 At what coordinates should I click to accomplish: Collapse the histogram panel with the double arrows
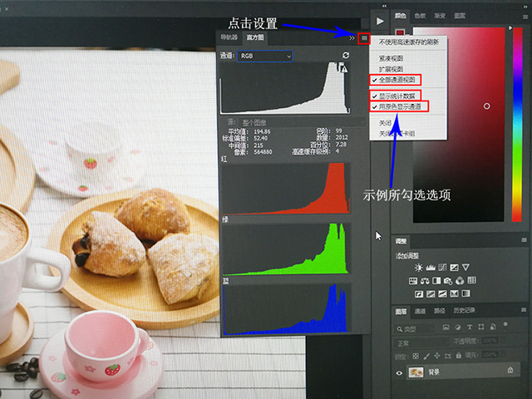click(x=351, y=37)
